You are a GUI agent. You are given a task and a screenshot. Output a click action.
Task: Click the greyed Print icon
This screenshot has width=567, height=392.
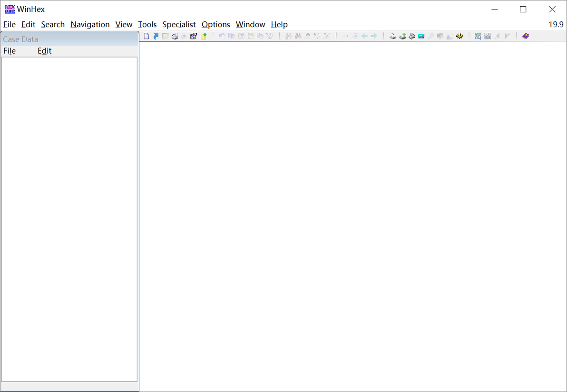tap(184, 36)
